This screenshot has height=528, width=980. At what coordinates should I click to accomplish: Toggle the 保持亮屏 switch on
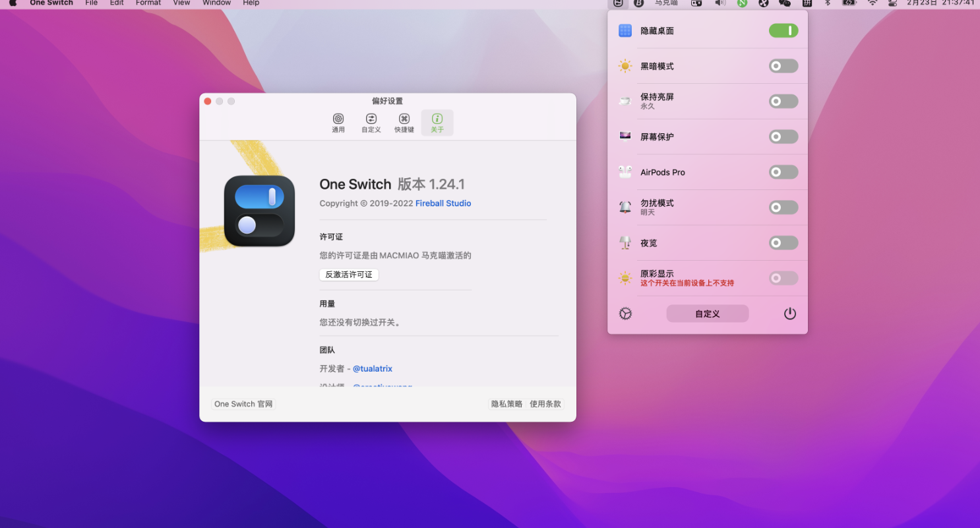(x=783, y=102)
